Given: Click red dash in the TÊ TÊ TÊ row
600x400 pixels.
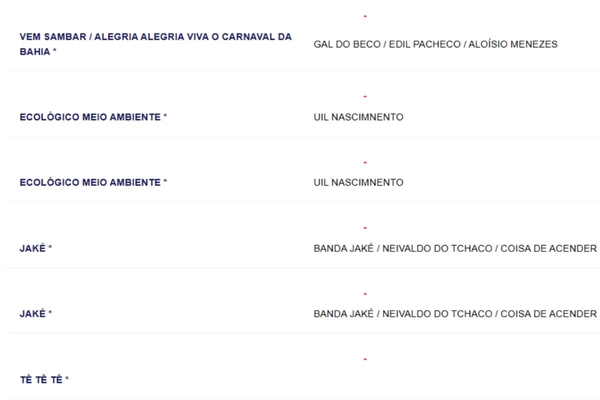Looking at the screenshot, I should click(365, 359).
